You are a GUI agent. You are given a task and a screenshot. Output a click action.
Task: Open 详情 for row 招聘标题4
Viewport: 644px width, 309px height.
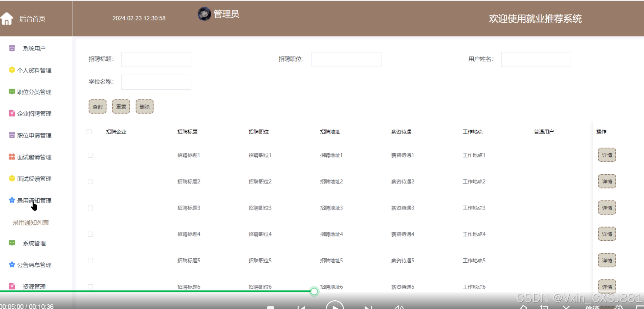pyautogui.click(x=607, y=234)
